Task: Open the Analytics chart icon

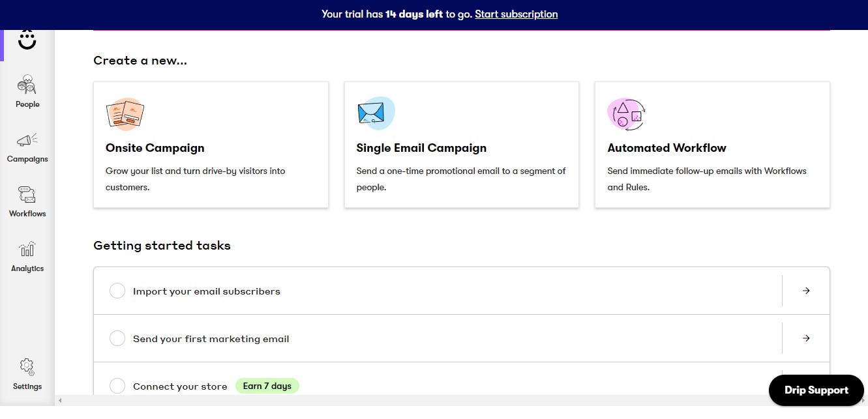Action: 27,250
